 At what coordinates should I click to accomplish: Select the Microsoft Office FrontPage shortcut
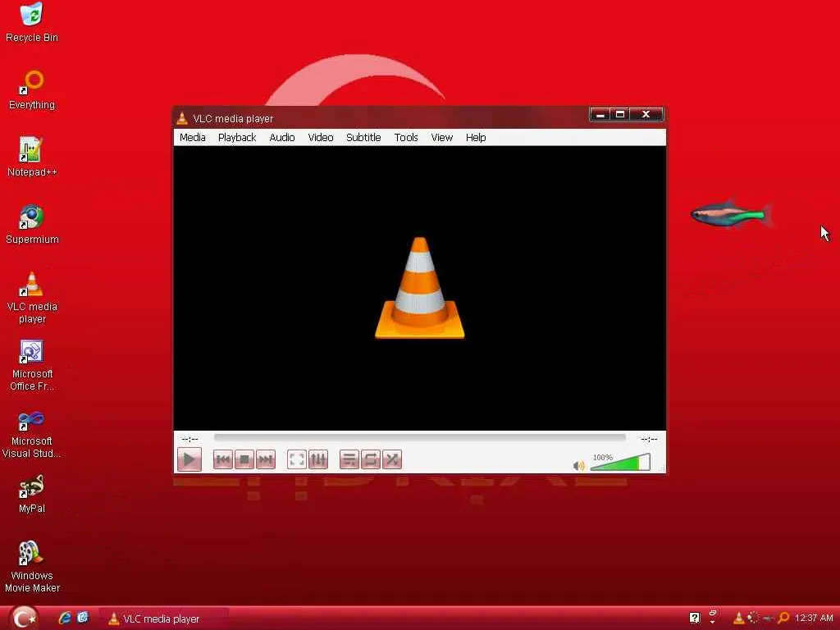[x=32, y=365]
